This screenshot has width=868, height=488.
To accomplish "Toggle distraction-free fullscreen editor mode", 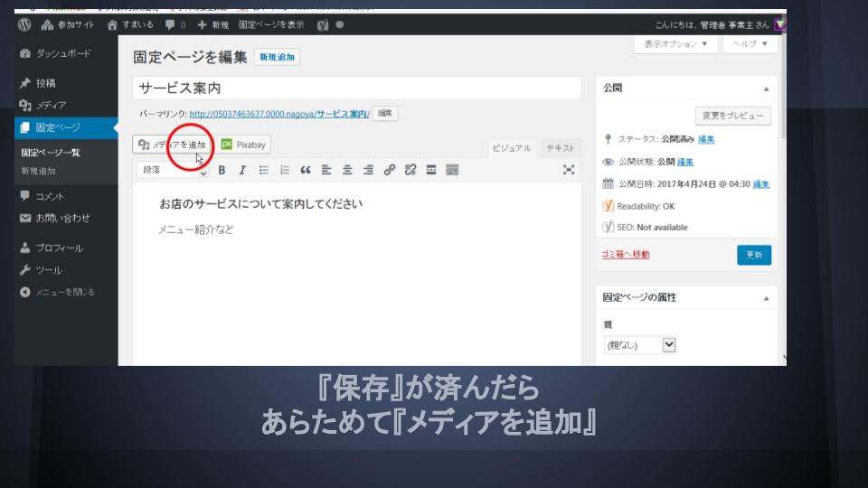I will 569,170.
